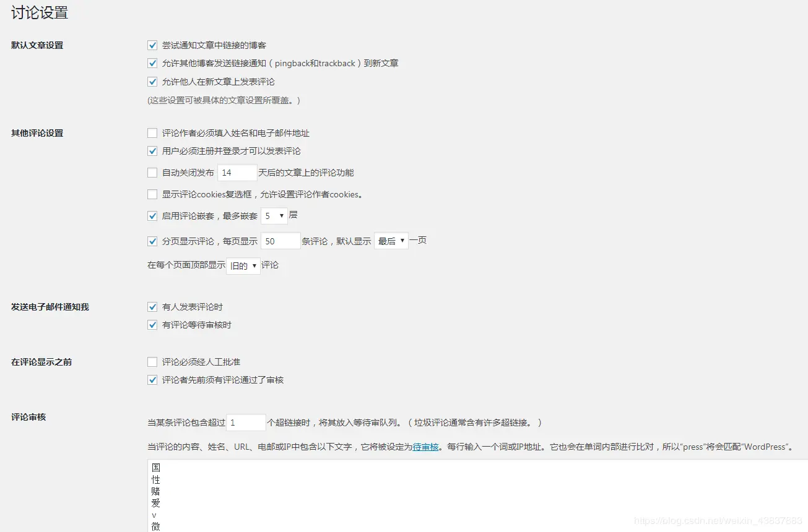取消"用户必须注册并登录才可以发表评论"
Image resolution: width=808 pixels, height=532 pixels.
(152, 150)
